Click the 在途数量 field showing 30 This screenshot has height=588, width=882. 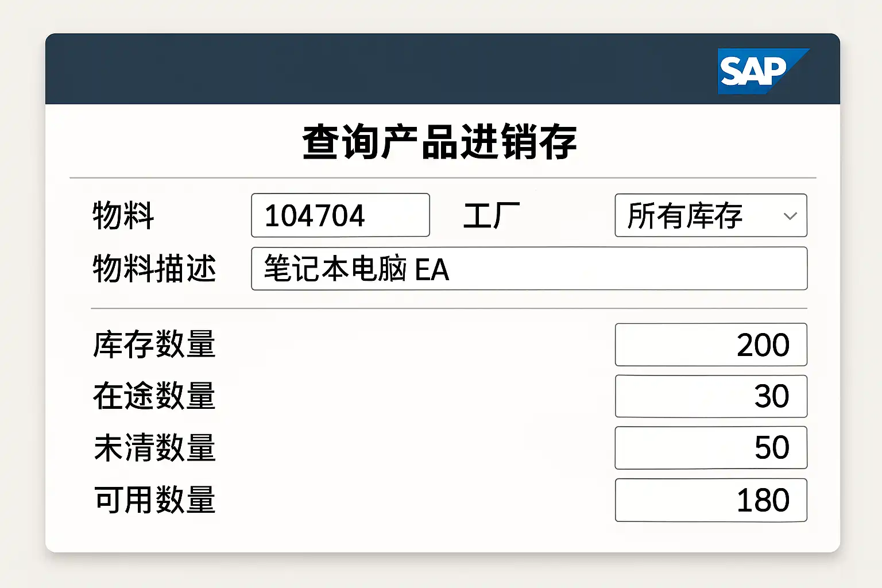[710, 396]
